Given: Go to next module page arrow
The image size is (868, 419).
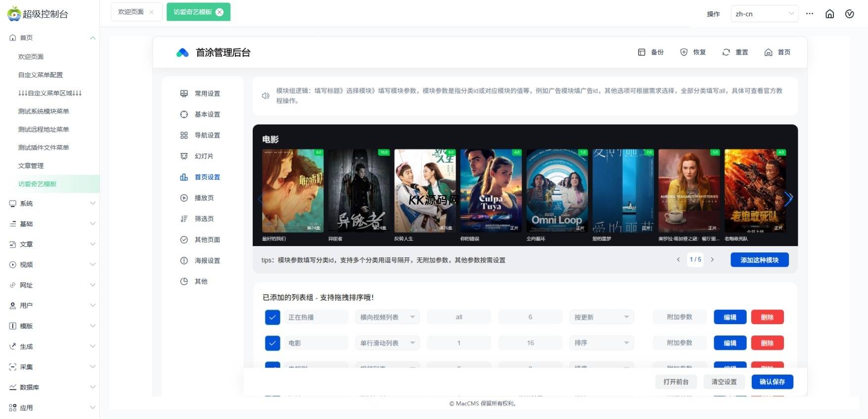Looking at the screenshot, I should 712,259.
